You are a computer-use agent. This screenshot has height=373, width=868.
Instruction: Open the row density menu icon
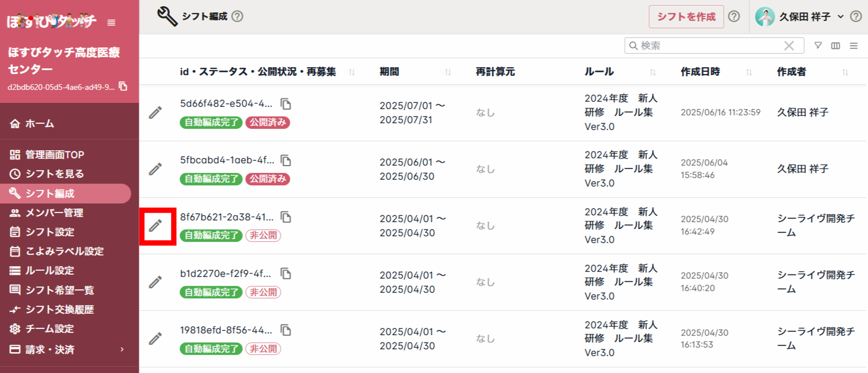tap(853, 46)
